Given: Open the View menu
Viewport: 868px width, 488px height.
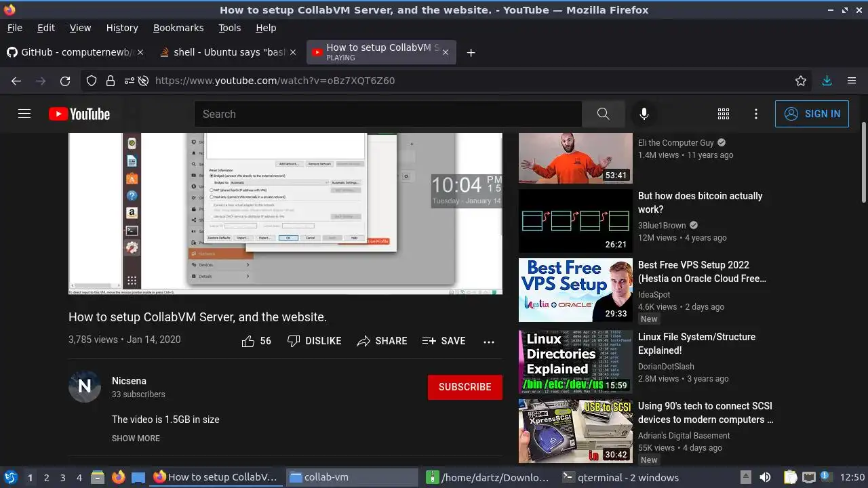Looking at the screenshot, I should (80, 28).
